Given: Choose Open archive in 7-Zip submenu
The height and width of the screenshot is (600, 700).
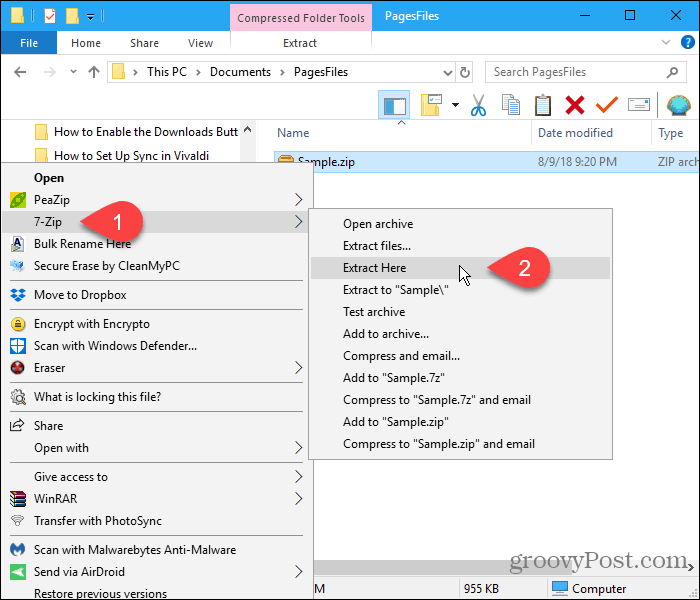Looking at the screenshot, I should 460,224.
